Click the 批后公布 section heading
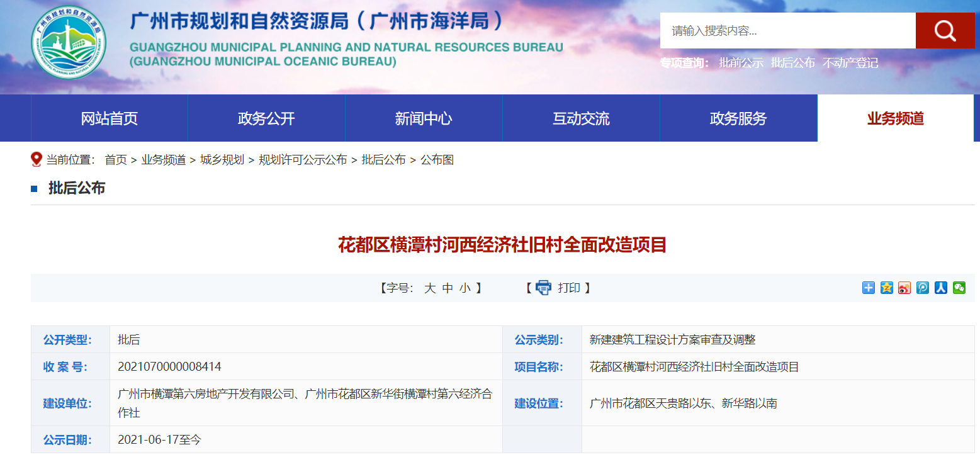Image resolution: width=980 pixels, height=462 pixels. pos(77,188)
